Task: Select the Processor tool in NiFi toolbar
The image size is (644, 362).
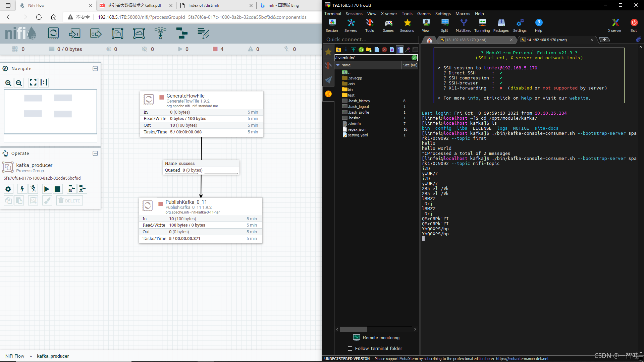Action: (x=53, y=33)
